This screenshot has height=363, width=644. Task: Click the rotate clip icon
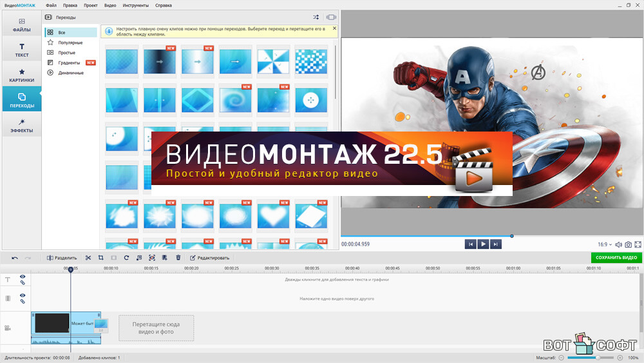tap(126, 258)
